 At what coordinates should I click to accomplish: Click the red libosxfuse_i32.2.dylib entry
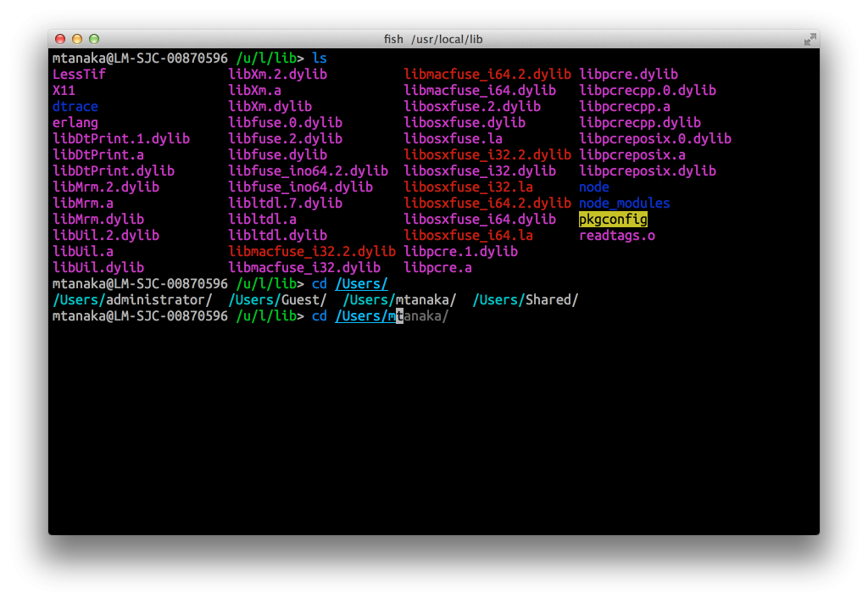pyautogui.click(x=487, y=154)
